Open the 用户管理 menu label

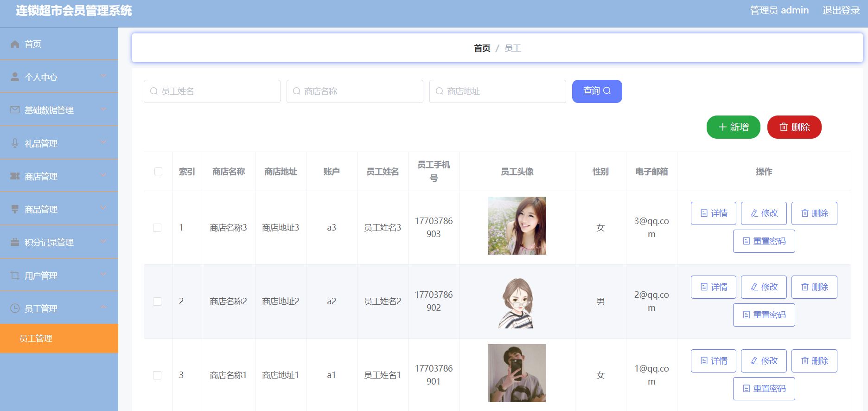(x=41, y=276)
